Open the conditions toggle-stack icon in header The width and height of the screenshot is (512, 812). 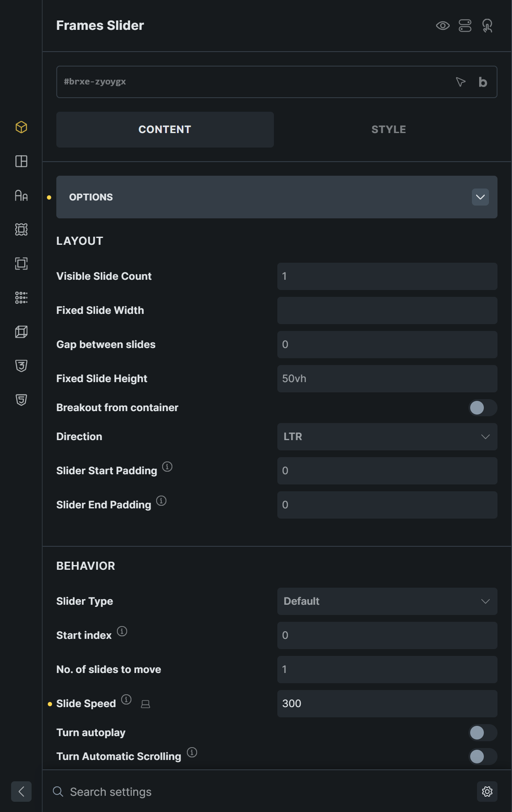point(465,26)
